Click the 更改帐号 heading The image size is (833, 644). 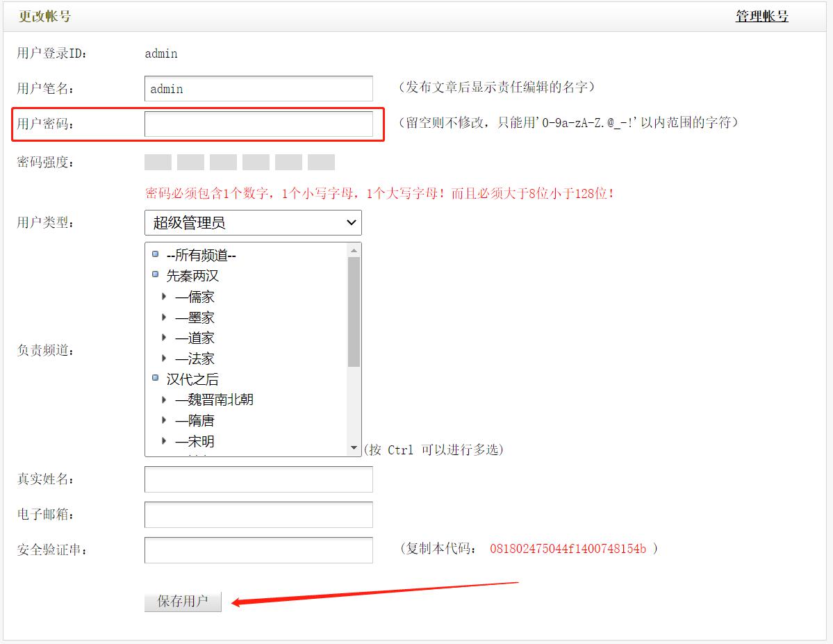[44, 17]
